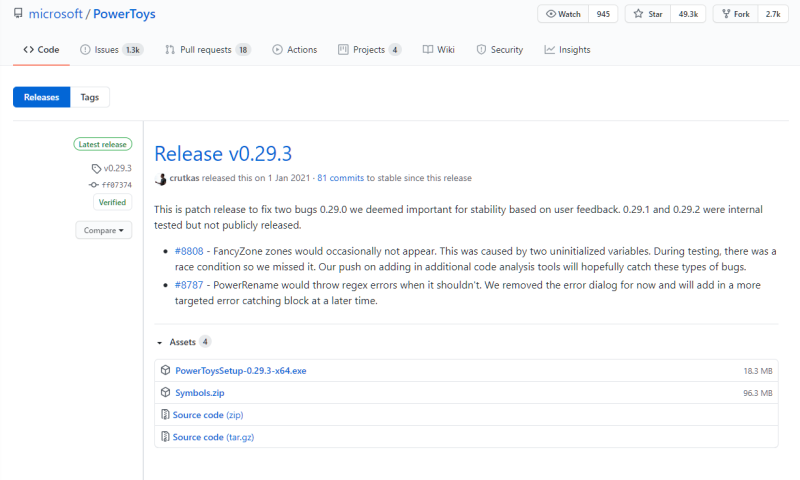Open the Projects tab
Image resolution: width=800 pixels, height=480 pixels.
(369, 49)
